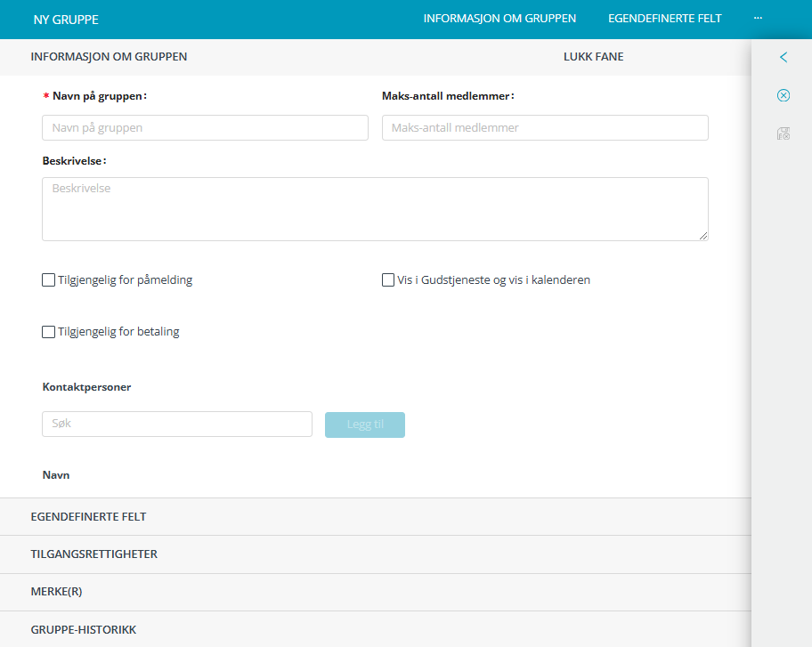Jump to Egendefinerte felt in top navigation
The width and height of the screenshot is (812, 647).
[x=664, y=19]
